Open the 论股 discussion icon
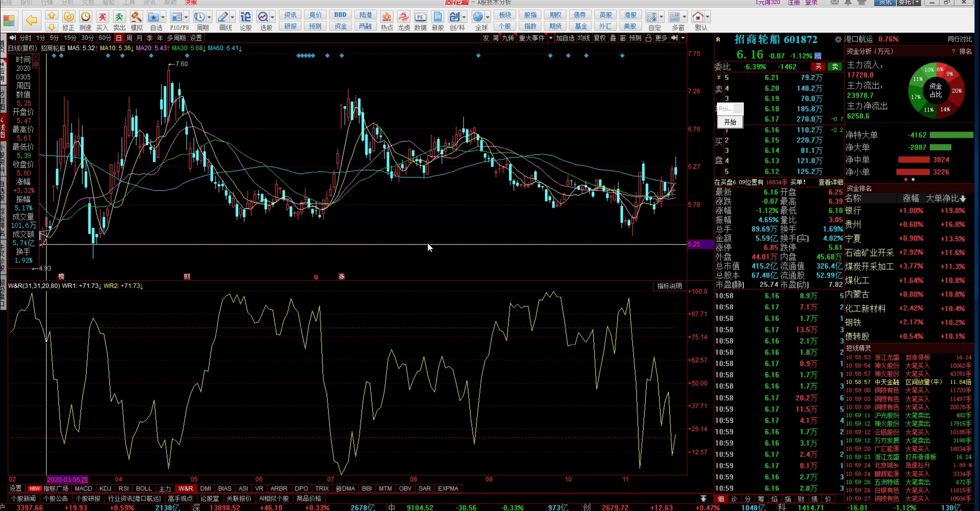This screenshot has width=980, height=511. click(x=246, y=21)
